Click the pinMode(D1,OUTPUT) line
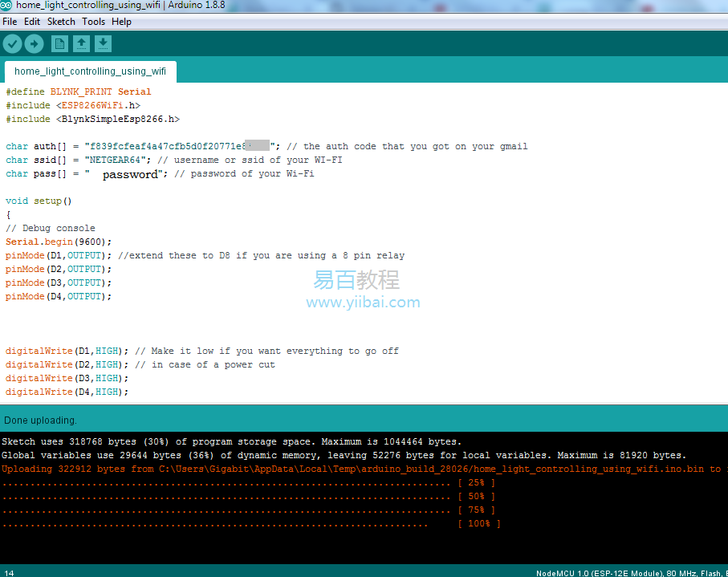The image size is (728, 577). [x=56, y=256]
